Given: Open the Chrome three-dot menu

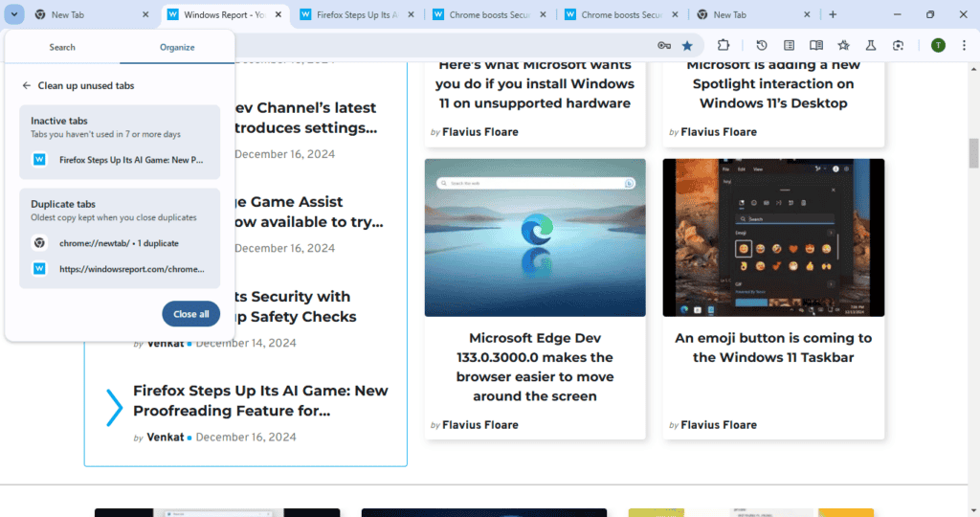Looking at the screenshot, I should click(x=965, y=45).
